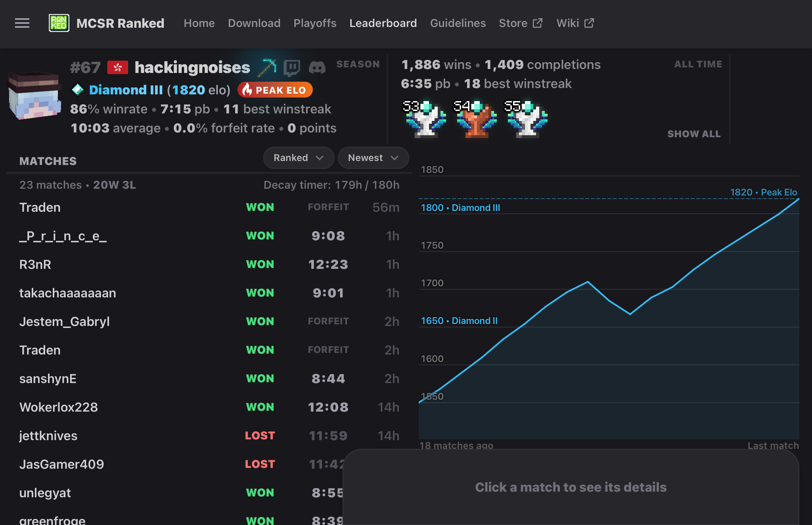Image resolution: width=812 pixels, height=525 pixels.
Task: Click the Discord icon next to username
Action: (317, 68)
